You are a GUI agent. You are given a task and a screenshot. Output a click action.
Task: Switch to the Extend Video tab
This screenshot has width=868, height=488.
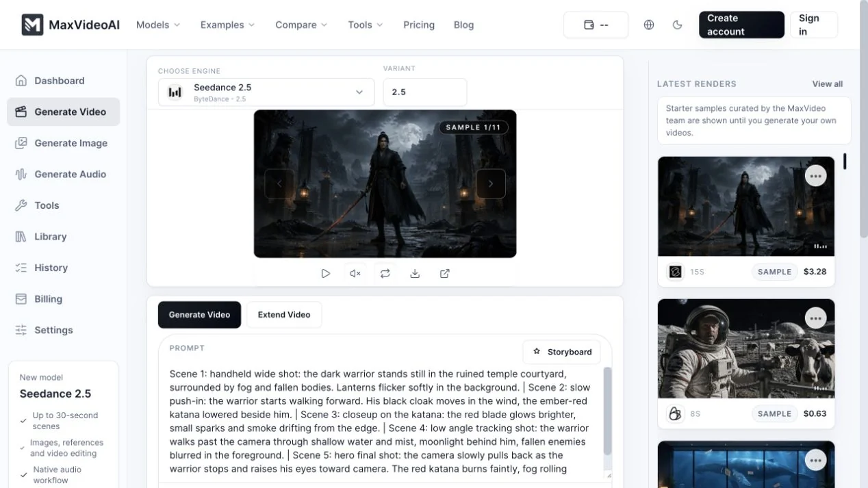pos(284,315)
